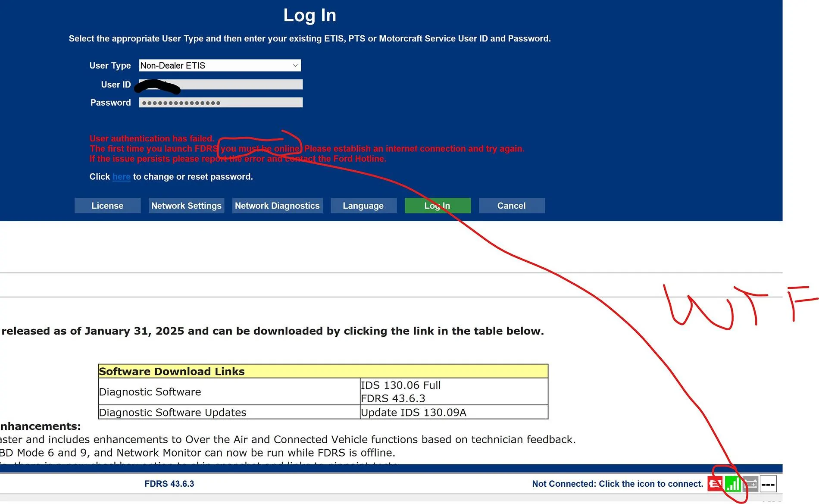Screen dimensions: 819x504
Task: Open the User Type dropdown
Action: pos(220,65)
